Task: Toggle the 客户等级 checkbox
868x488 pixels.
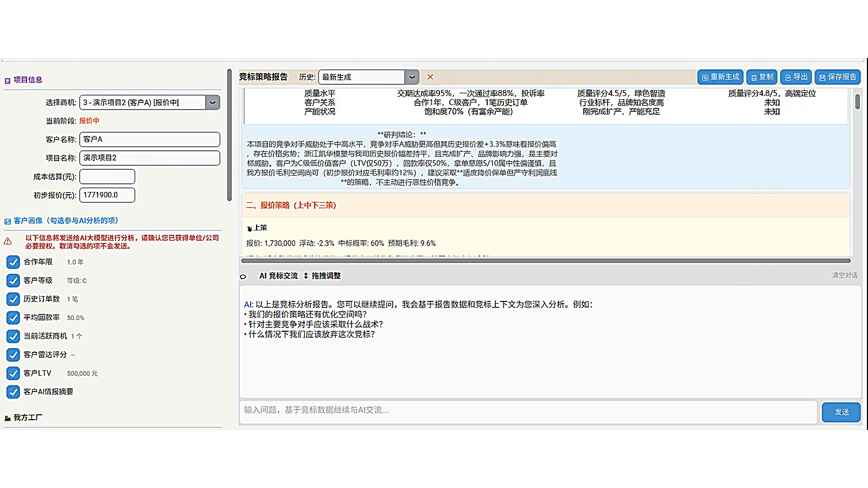Action: tap(13, 280)
